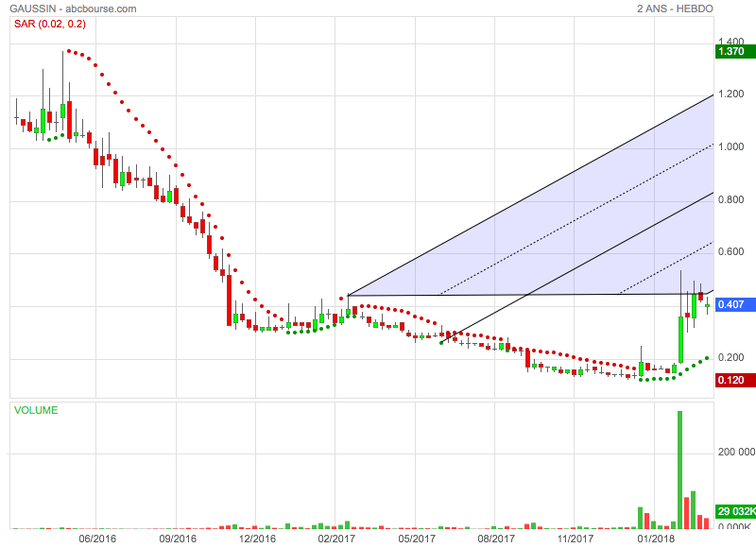Click the 0.200 price axis label
The height and width of the screenshot is (548, 756).
pos(730,358)
